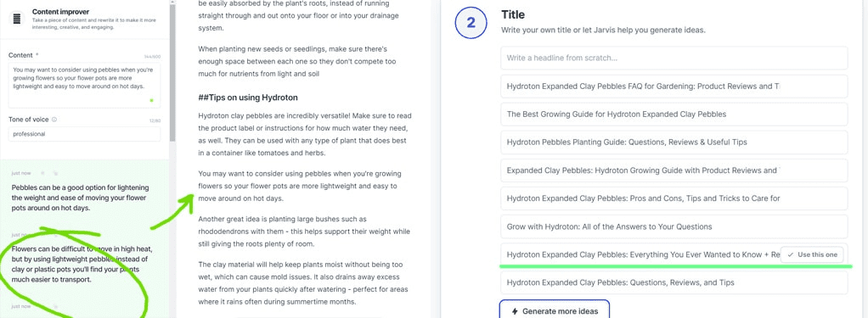Click the green status dot in Content box
Image resolution: width=868 pixels, height=318 pixels.
click(x=152, y=101)
